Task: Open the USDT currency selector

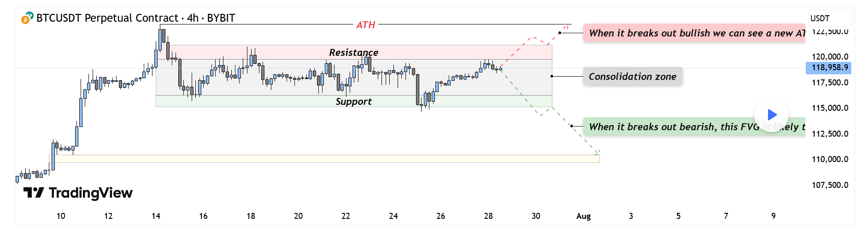Action: (x=830, y=18)
